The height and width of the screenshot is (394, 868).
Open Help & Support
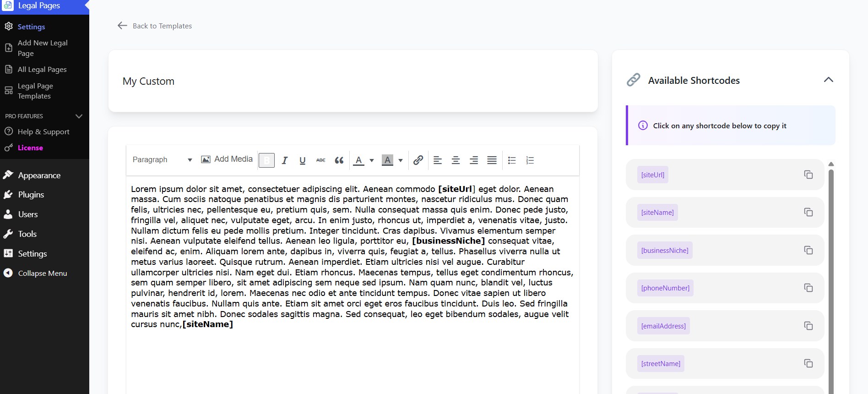(43, 131)
